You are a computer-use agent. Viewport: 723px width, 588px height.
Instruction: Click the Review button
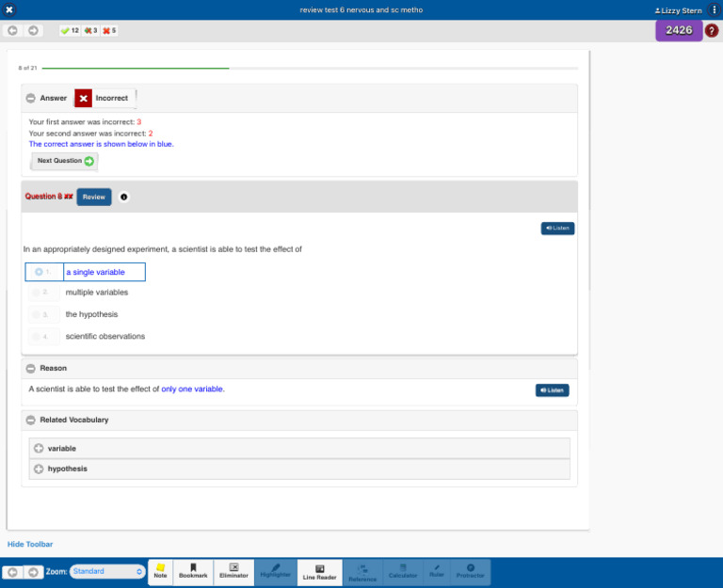[x=93, y=197]
